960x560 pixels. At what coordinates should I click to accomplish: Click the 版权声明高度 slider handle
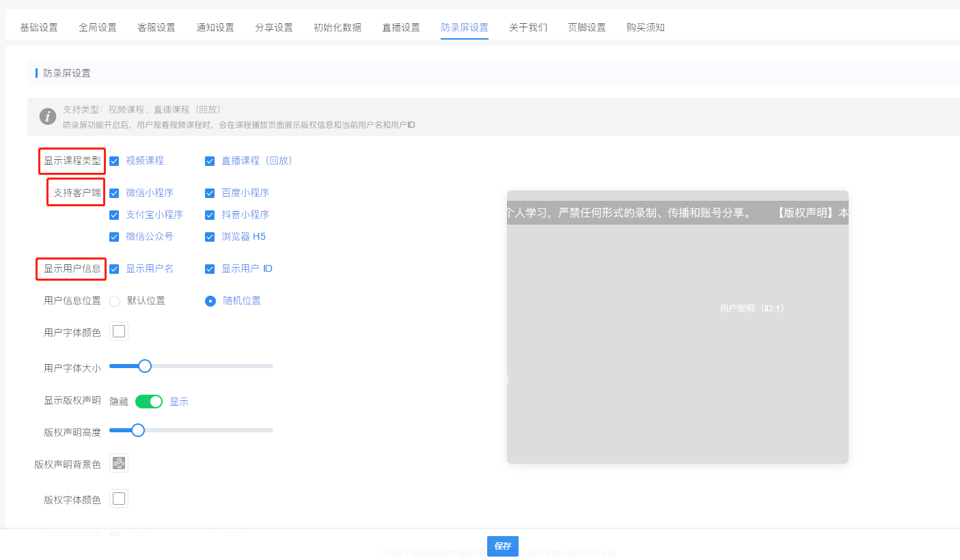(x=138, y=430)
